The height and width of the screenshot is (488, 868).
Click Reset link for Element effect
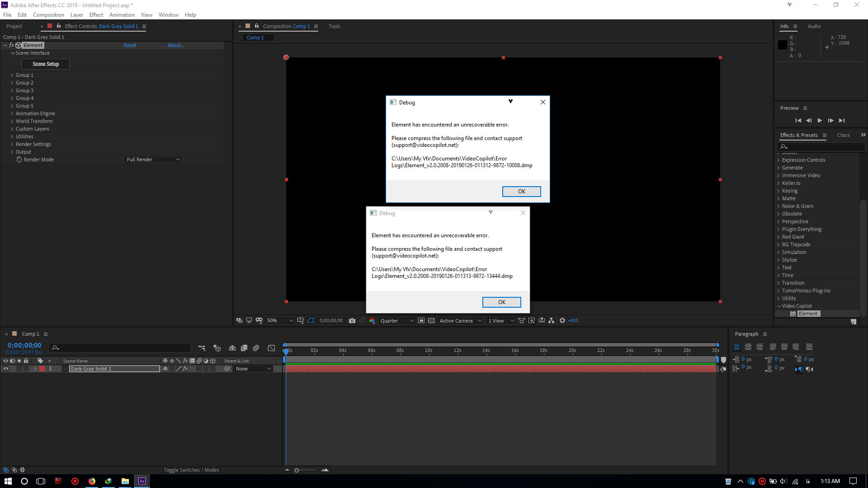click(x=130, y=46)
